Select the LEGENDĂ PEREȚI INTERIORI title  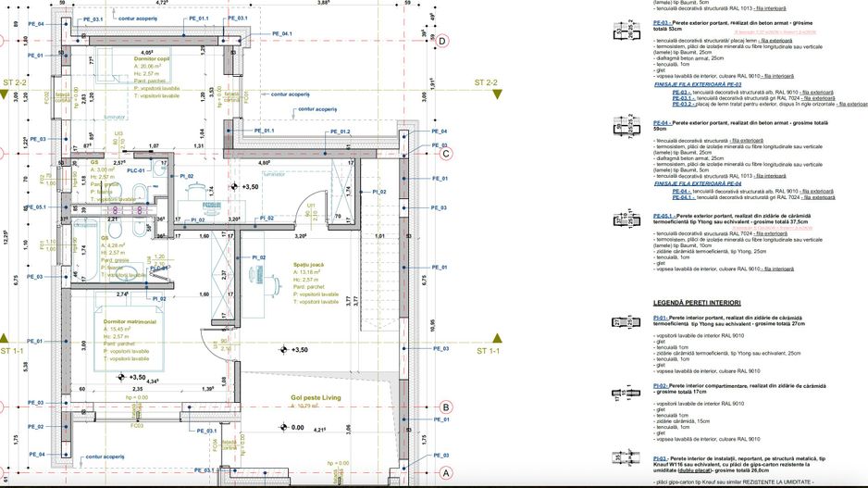[x=698, y=303]
